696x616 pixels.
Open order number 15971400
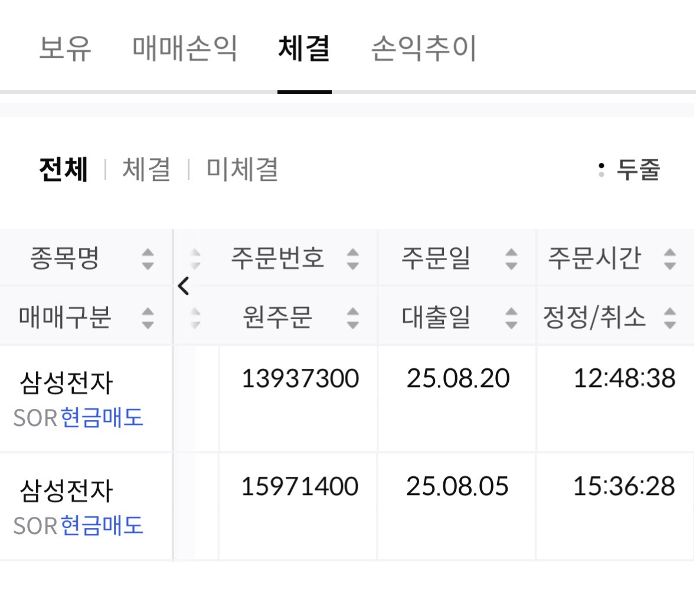click(300, 487)
